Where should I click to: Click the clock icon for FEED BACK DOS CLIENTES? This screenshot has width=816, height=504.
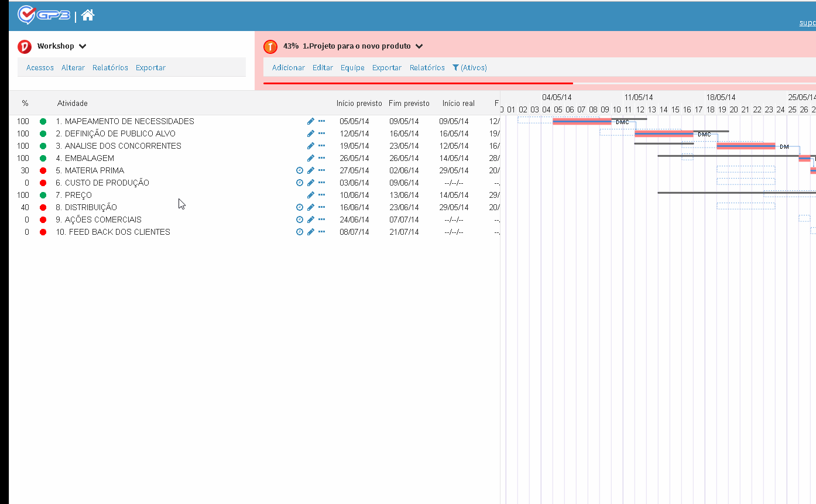click(300, 232)
